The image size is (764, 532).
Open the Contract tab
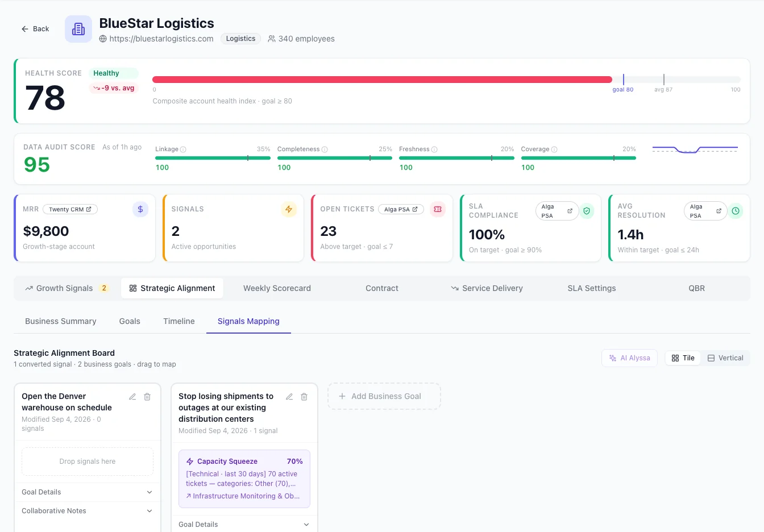(x=382, y=288)
